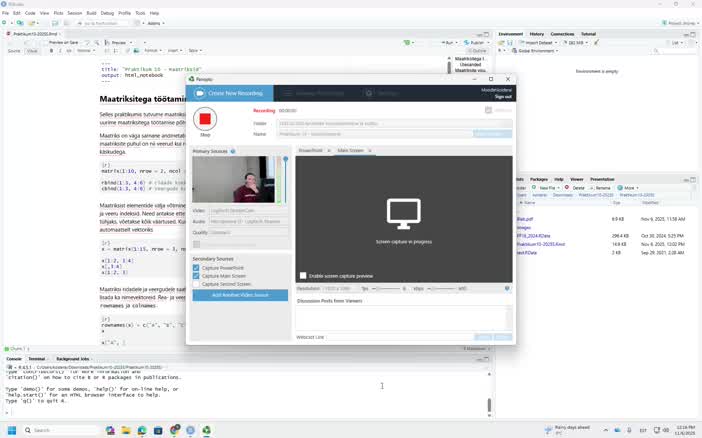Enable screen capture preview checkbox
This screenshot has width=702, height=438.
303,276
